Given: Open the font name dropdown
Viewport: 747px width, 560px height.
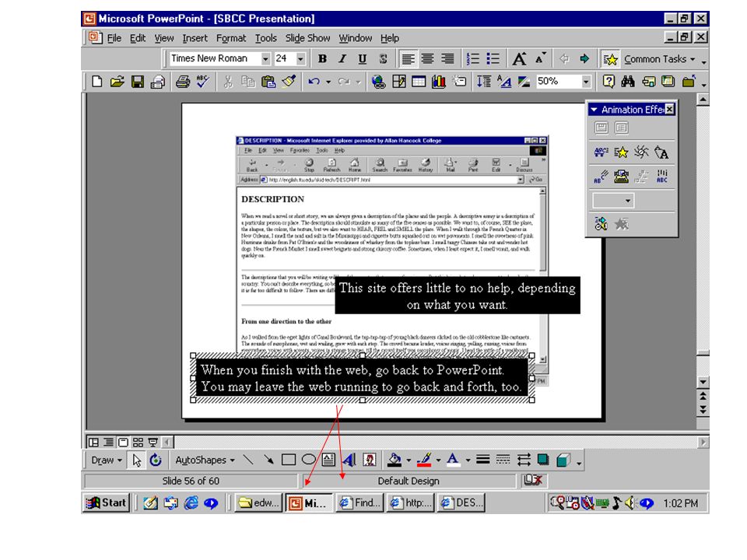Looking at the screenshot, I should point(265,58).
